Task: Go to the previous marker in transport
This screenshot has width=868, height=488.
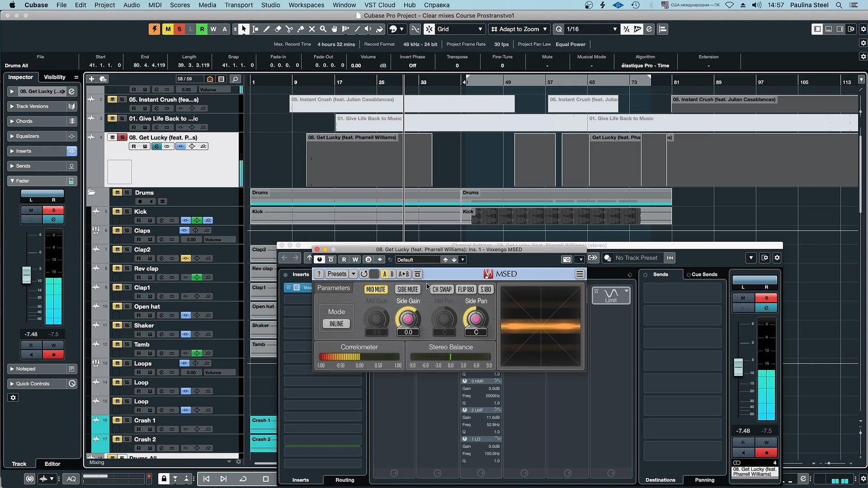Action: (206, 479)
